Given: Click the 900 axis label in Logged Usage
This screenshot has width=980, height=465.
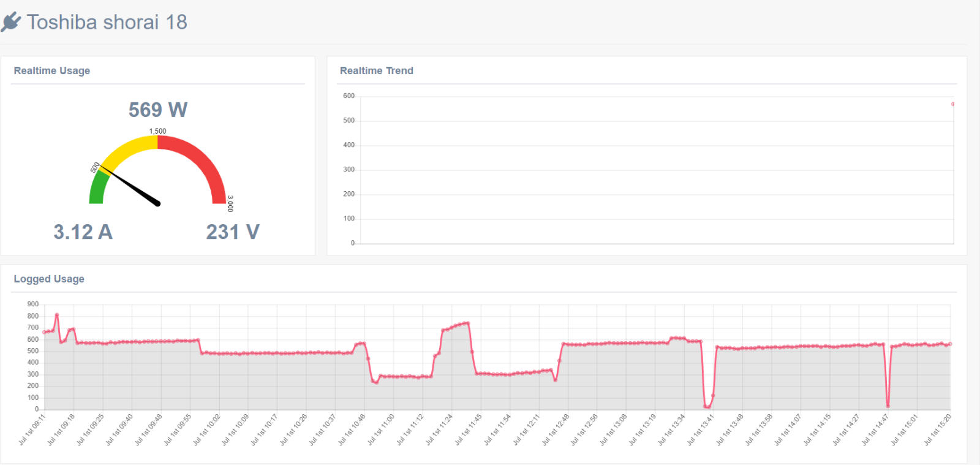Looking at the screenshot, I should (x=33, y=304).
